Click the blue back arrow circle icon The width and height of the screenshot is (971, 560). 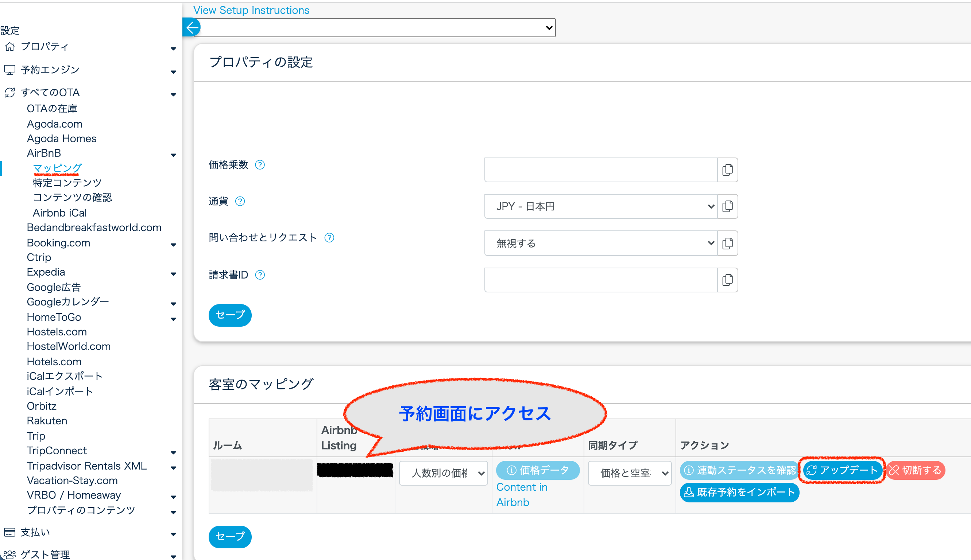[192, 27]
